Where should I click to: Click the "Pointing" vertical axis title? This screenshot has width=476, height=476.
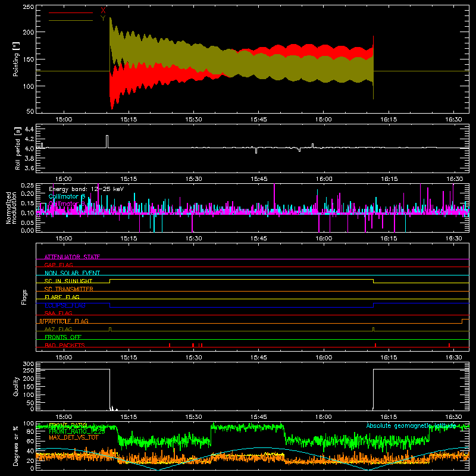pos(16,59)
